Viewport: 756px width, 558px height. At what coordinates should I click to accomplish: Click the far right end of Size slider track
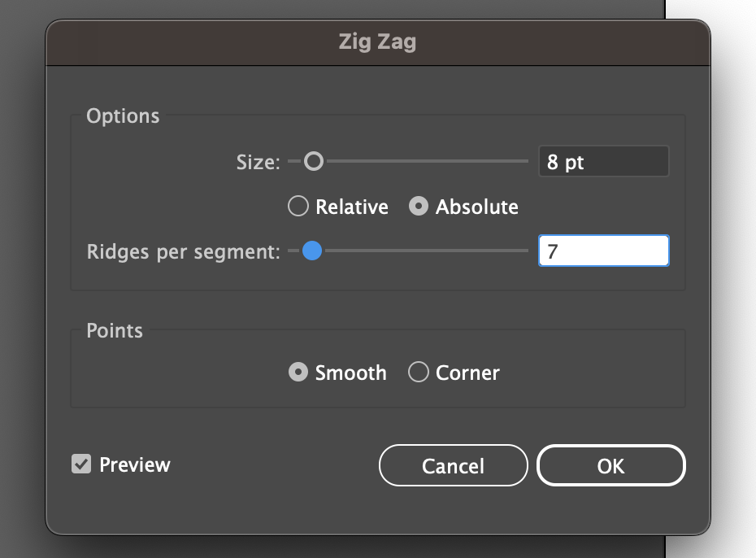coord(525,162)
